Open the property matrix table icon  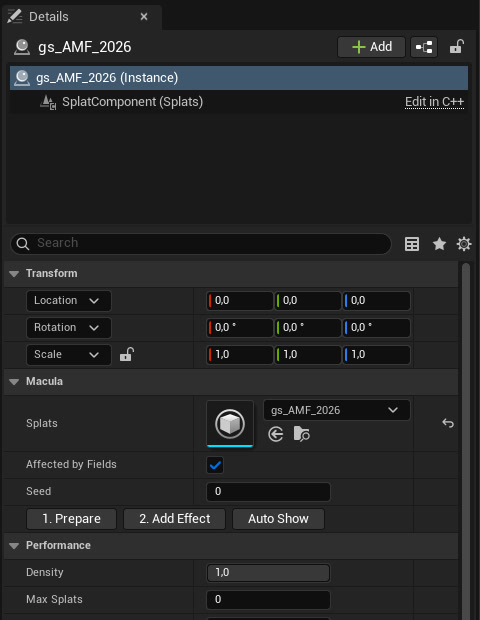[x=412, y=244]
